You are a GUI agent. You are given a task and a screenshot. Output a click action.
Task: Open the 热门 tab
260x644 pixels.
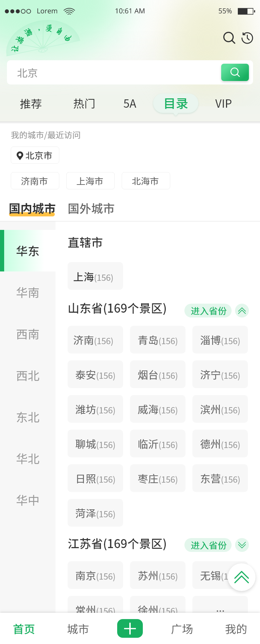tap(84, 104)
